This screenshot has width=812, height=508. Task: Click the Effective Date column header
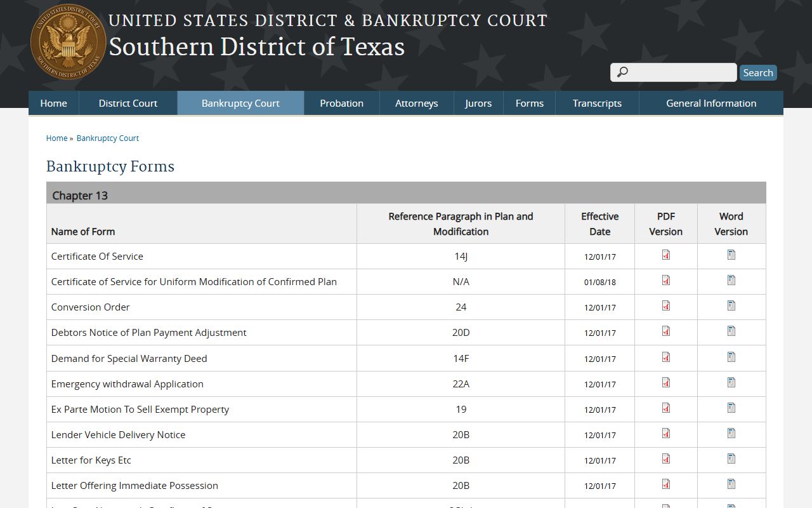point(600,224)
